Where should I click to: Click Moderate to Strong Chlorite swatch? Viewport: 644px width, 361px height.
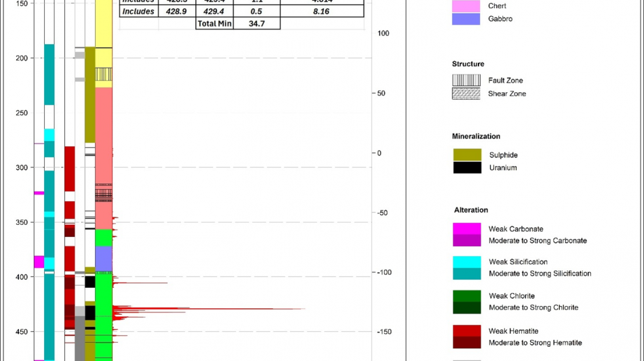tap(467, 307)
